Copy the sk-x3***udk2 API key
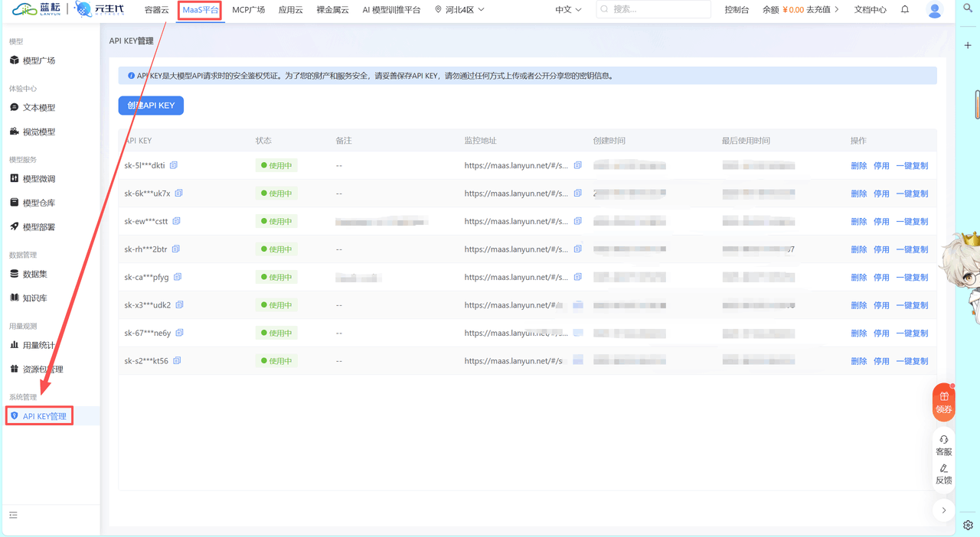Viewport: 980px width, 537px height. click(x=180, y=305)
